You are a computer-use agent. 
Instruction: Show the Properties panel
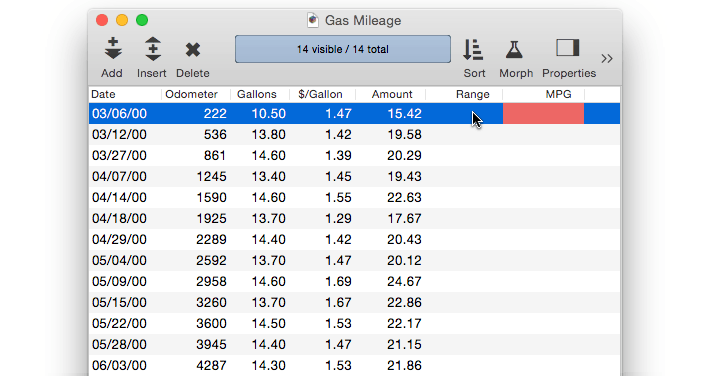click(567, 48)
